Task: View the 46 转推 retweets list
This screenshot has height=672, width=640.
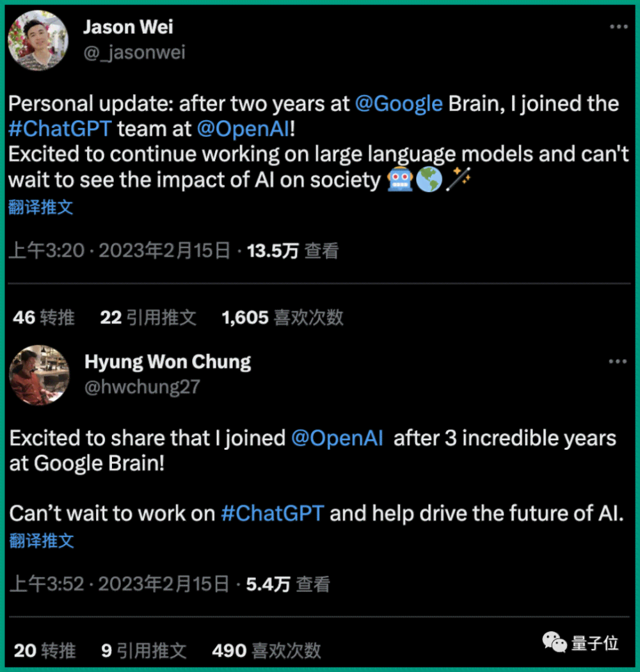Action: click(x=44, y=317)
